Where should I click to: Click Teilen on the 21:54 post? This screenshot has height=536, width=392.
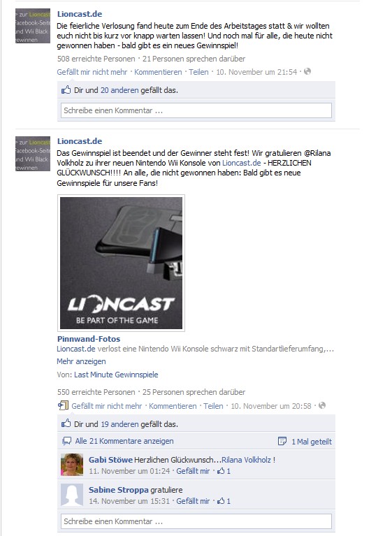pyautogui.click(x=198, y=72)
